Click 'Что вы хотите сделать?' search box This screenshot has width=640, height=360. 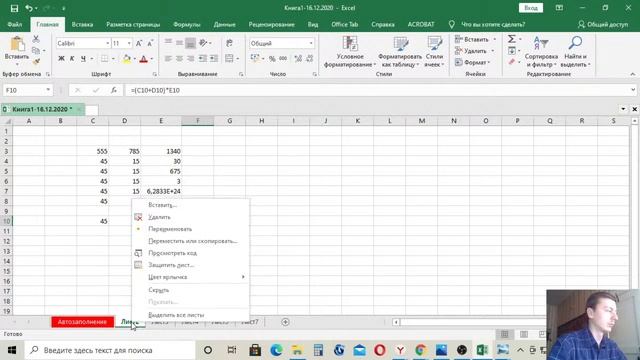pos(493,24)
